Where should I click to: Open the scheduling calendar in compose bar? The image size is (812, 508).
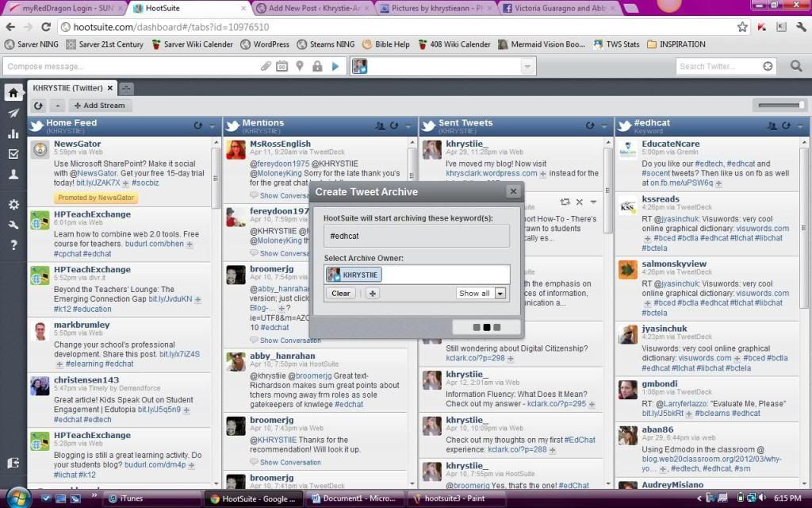282,67
